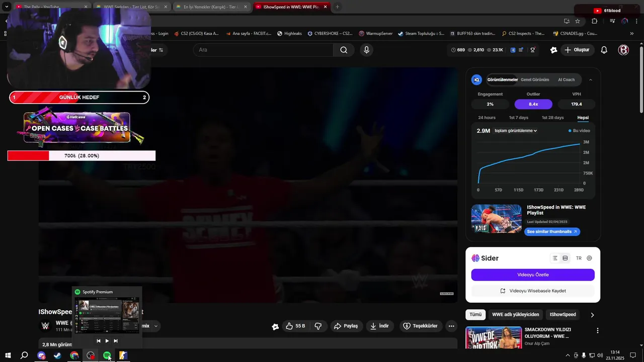644x362 pixels.
Task: Collapse the vidIQ panel with the chevron
Action: tap(591, 79)
